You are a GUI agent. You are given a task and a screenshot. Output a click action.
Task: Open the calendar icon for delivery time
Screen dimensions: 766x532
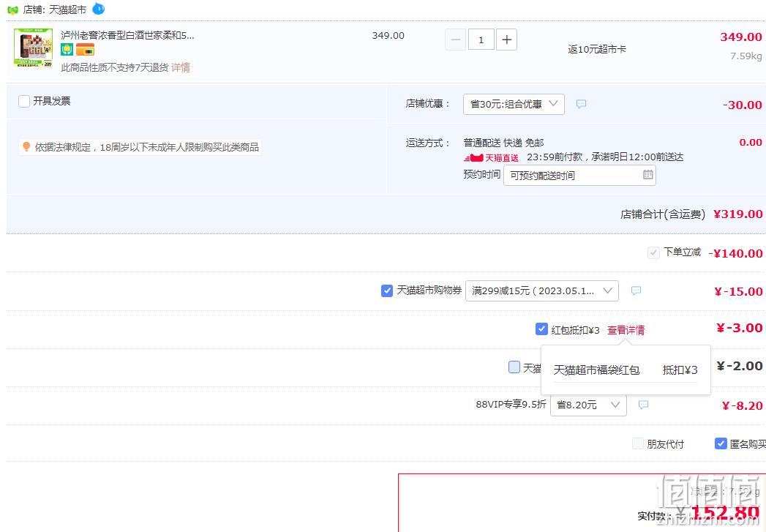(x=647, y=175)
